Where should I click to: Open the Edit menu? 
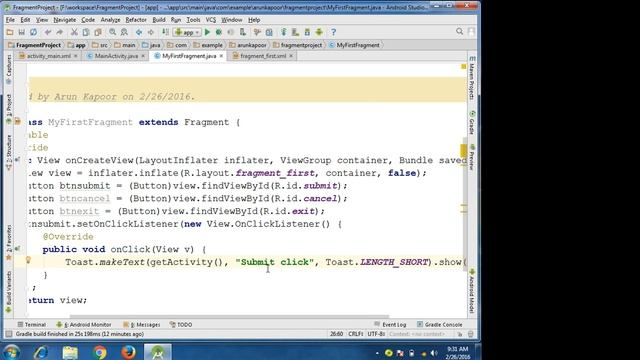(25, 20)
